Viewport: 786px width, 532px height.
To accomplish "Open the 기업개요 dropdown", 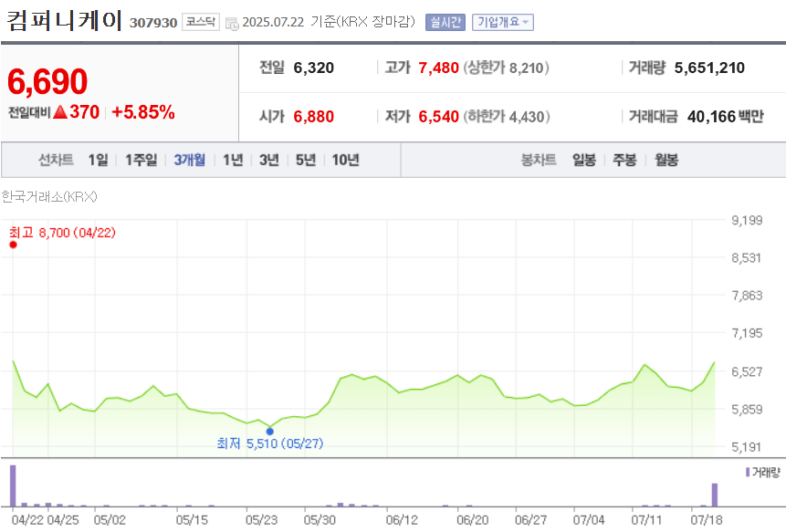I will [x=503, y=22].
